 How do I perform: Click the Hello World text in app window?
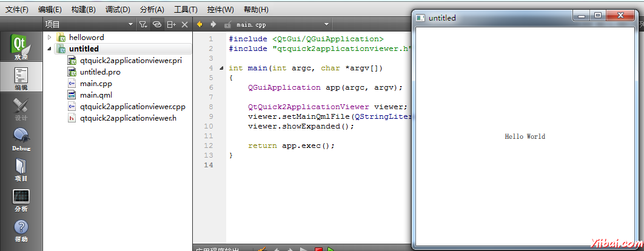tap(525, 136)
